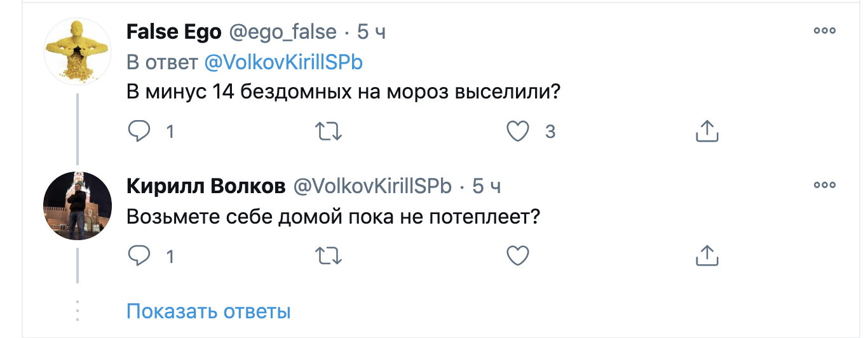Click @VolkovKirillSPb handle beside Кирилл Волков
Image resolution: width=868 pixels, height=338 pixels.
point(371,186)
